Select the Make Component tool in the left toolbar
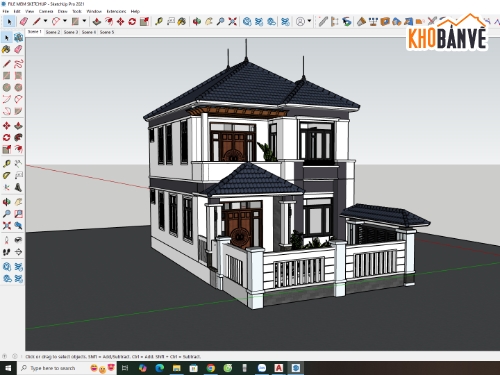The image size is (500, 375). coord(19,37)
